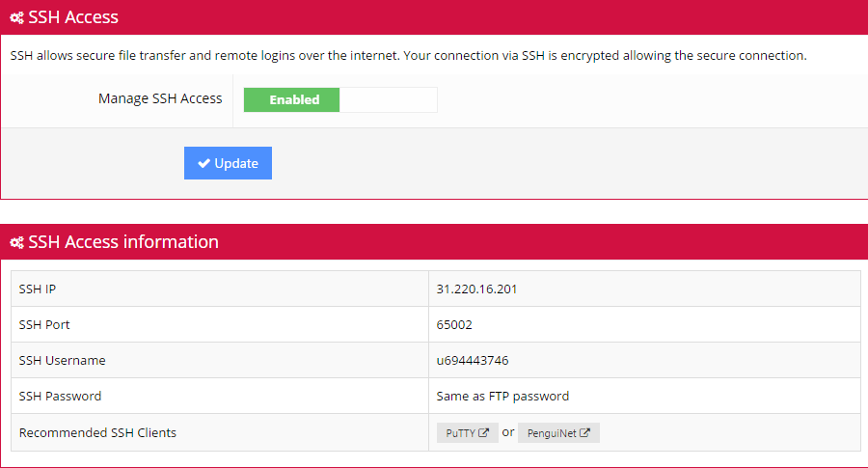Select the SSH IP value 31.220.16.201
The width and height of the screenshot is (868, 468).
coord(476,289)
